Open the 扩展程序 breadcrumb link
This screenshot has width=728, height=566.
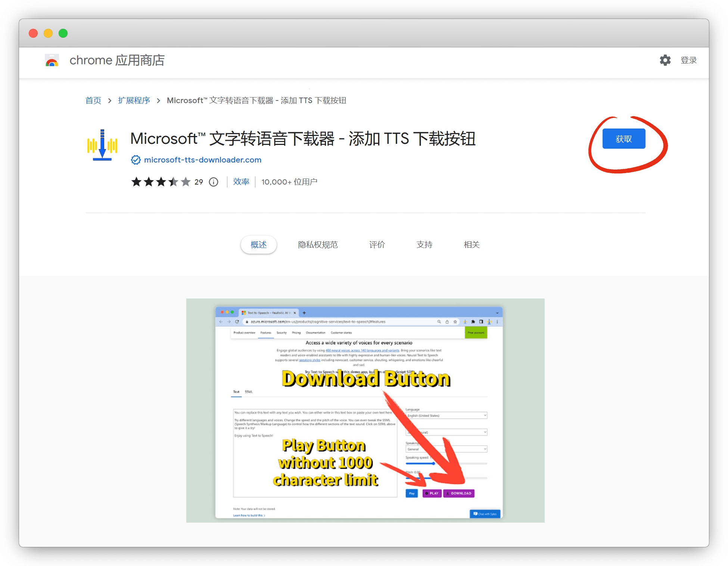(x=134, y=100)
